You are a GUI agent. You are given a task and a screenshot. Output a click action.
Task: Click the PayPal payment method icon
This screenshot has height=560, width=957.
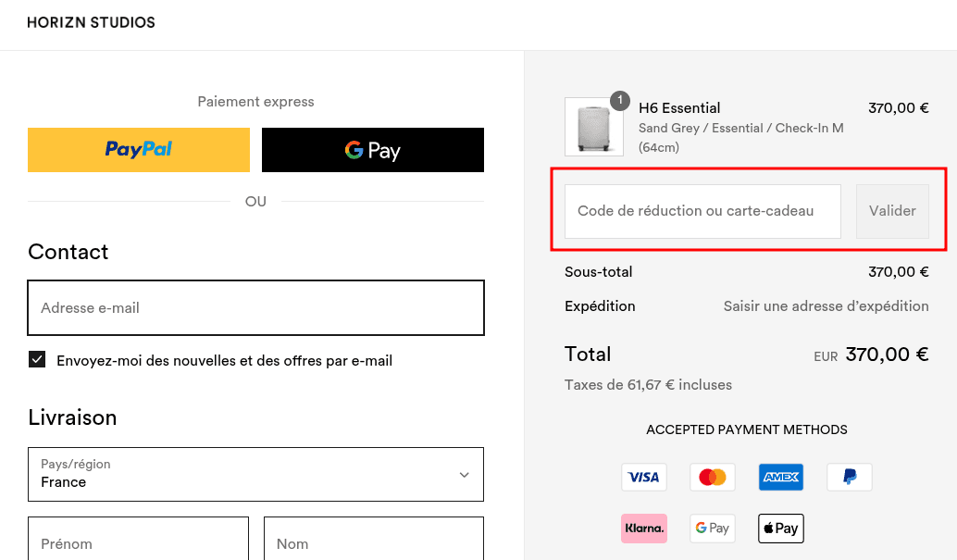point(849,477)
